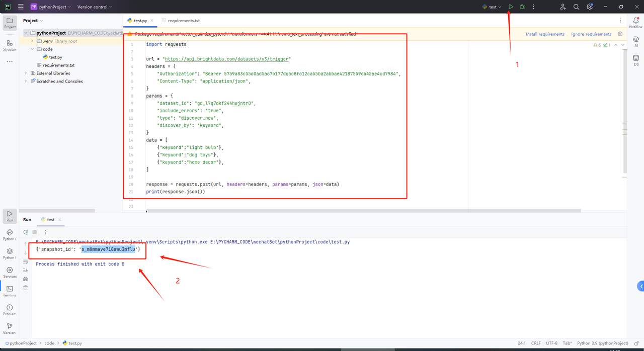Image resolution: width=644 pixels, height=351 pixels.
Task: Open the Database tool window on right
Action: point(636,58)
